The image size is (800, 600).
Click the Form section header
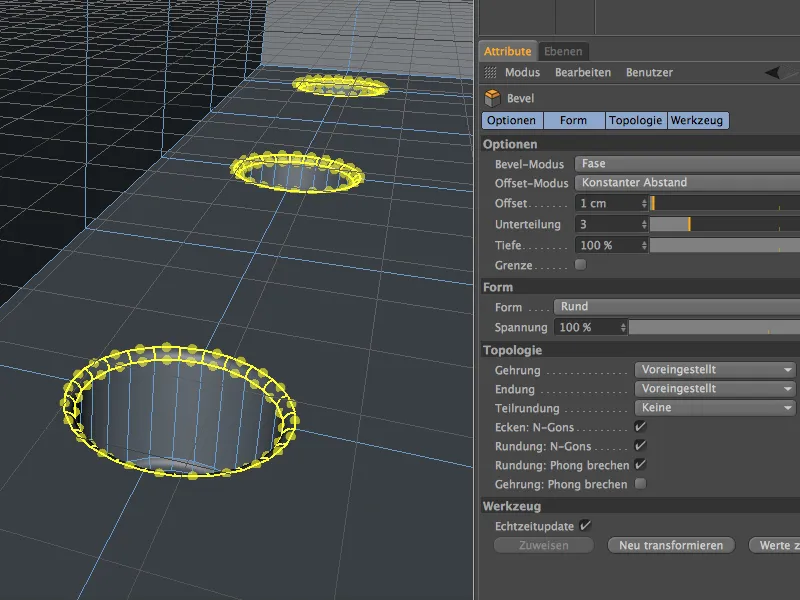(640, 287)
